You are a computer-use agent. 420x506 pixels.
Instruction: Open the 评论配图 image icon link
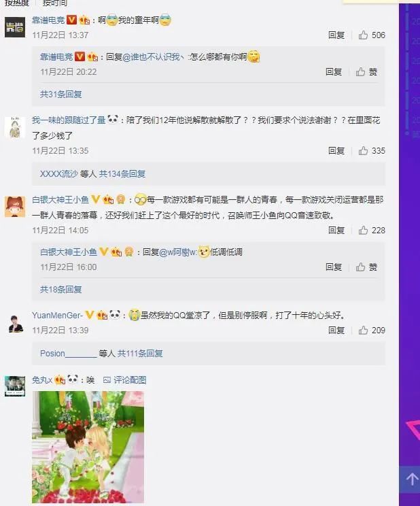[x=124, y=379]
